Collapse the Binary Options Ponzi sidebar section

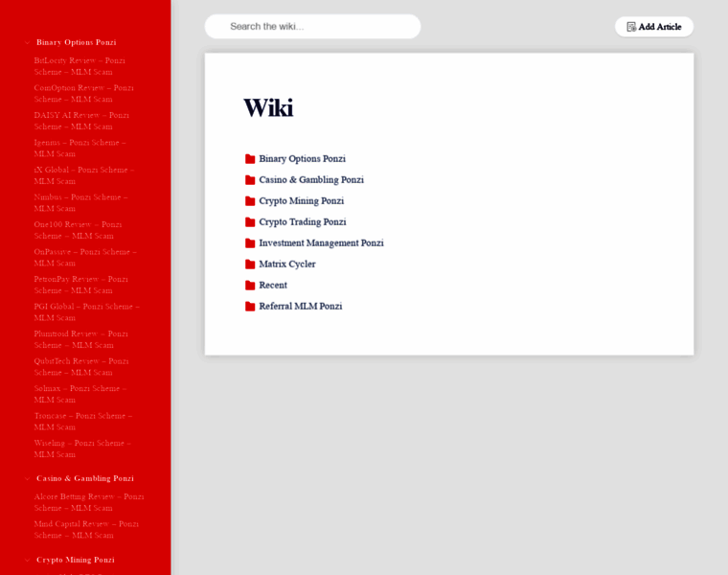(27, 42)
